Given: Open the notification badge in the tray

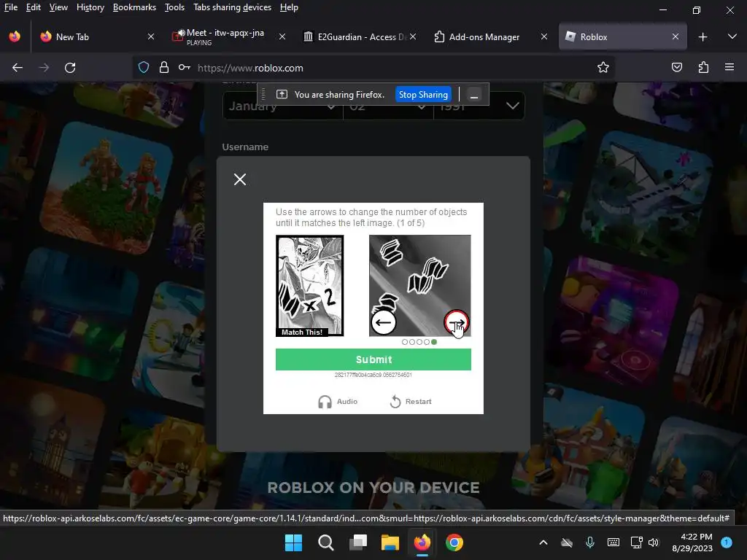Looking at the screenshot, I should coord(727,542).
